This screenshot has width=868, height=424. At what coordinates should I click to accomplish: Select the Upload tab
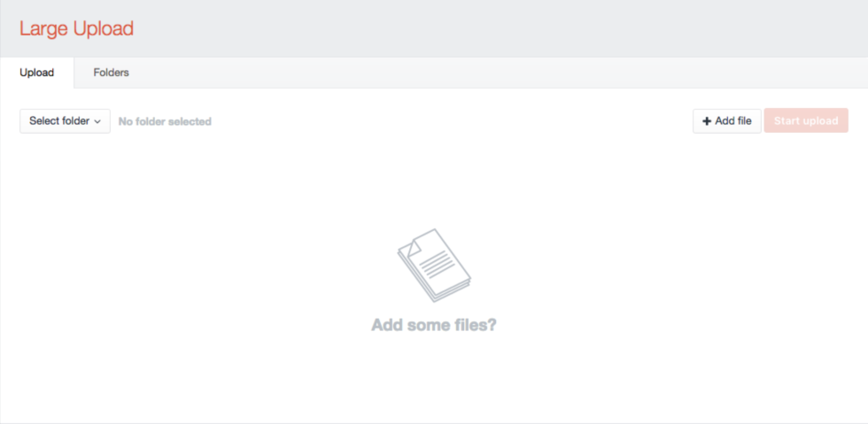pos(36,73)
